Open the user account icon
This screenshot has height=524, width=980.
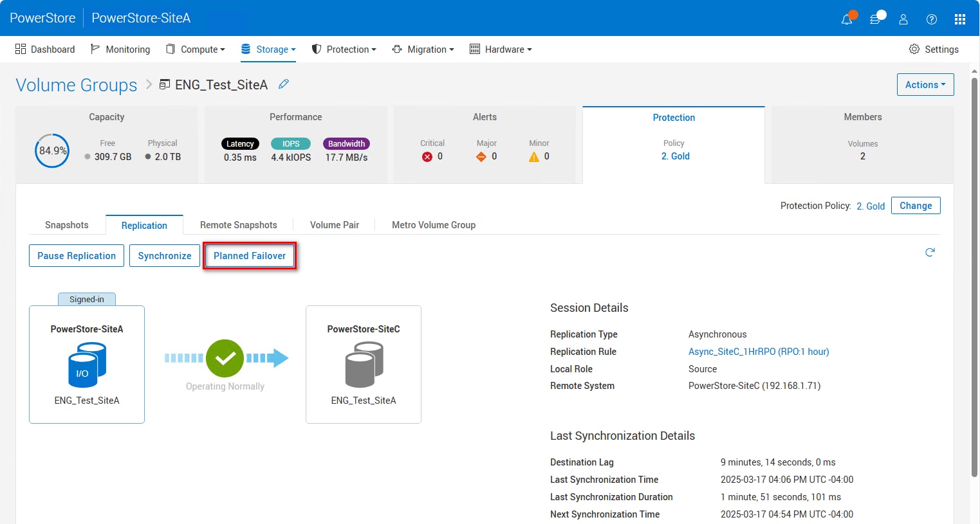[x=903, y=19]
